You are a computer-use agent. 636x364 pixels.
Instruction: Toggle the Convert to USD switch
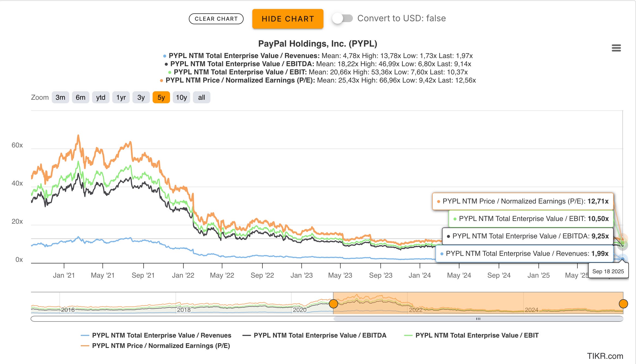tap(342, 19)
